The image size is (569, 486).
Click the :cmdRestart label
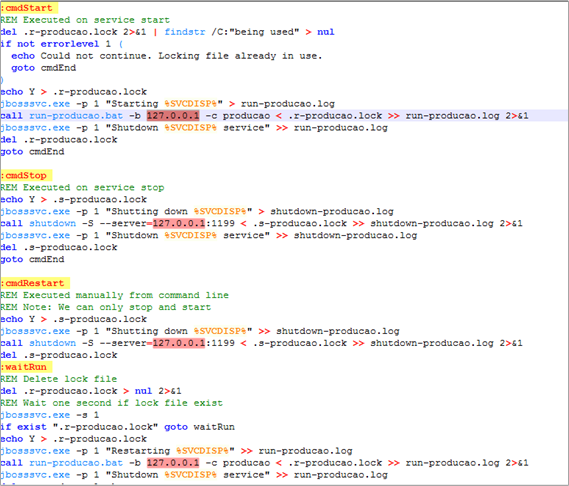pyautogui.click(x=35, y=283)
